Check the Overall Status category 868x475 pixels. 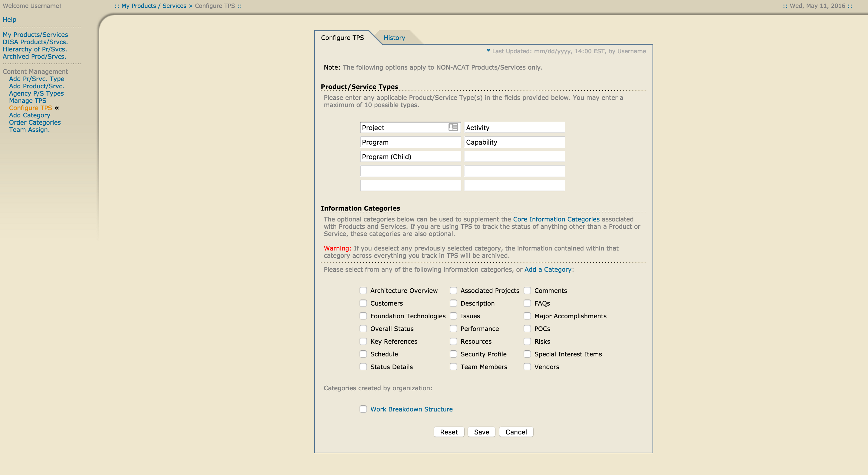pyautogui.click(x=363, y=329)
